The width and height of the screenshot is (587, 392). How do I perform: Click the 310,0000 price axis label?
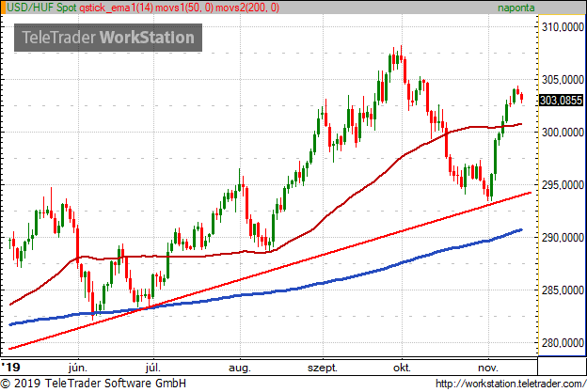point(563,27)
